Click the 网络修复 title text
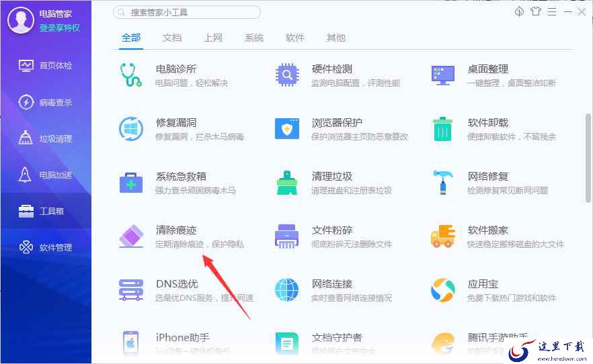This screenshot has height=364, width=593. [x=488, y=177]
